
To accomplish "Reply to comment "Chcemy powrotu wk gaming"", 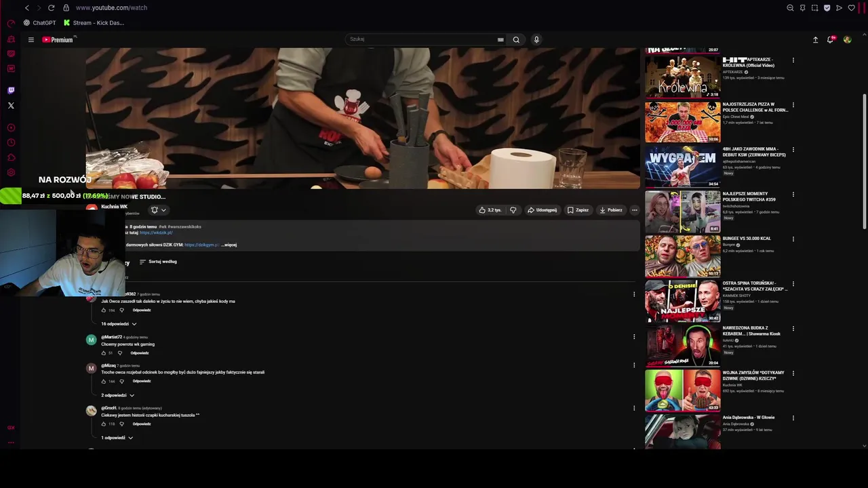I will tap(140, 353).
